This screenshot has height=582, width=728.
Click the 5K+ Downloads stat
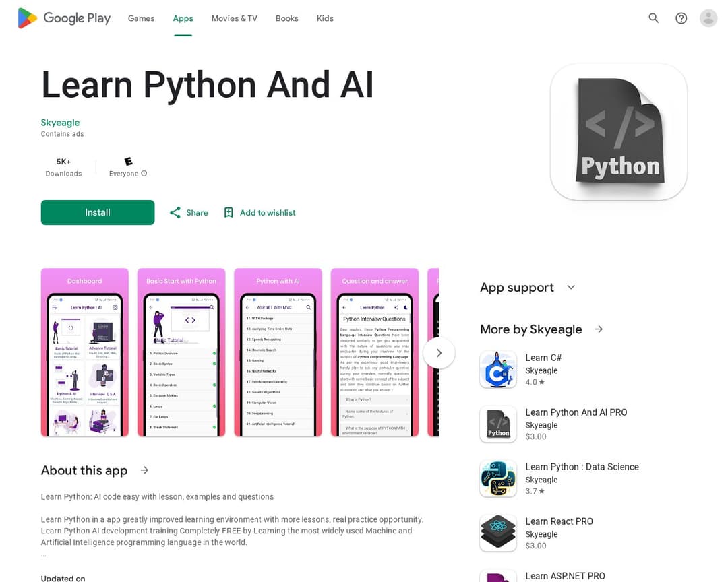pyautogui.click(x=63, y=167)
